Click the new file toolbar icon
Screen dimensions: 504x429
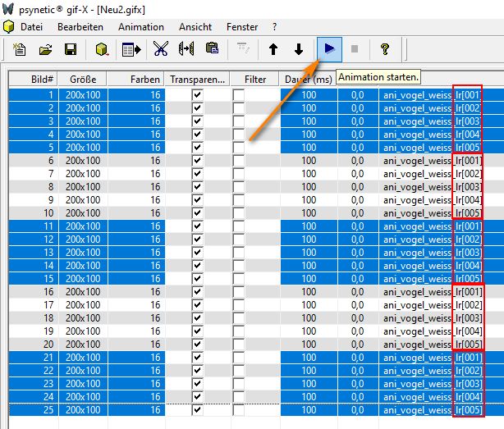(x=21, y=49)
